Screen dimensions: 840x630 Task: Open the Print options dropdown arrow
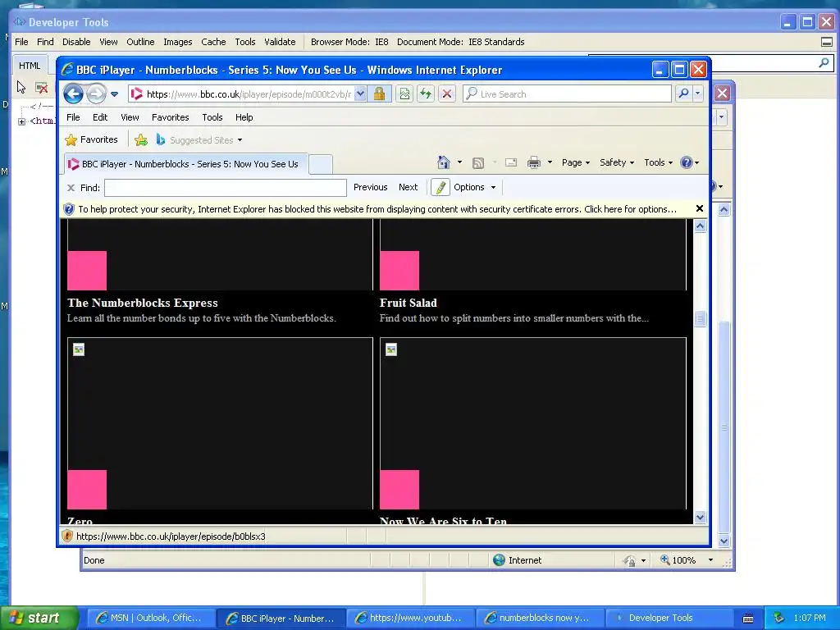(x=550, y=162)
